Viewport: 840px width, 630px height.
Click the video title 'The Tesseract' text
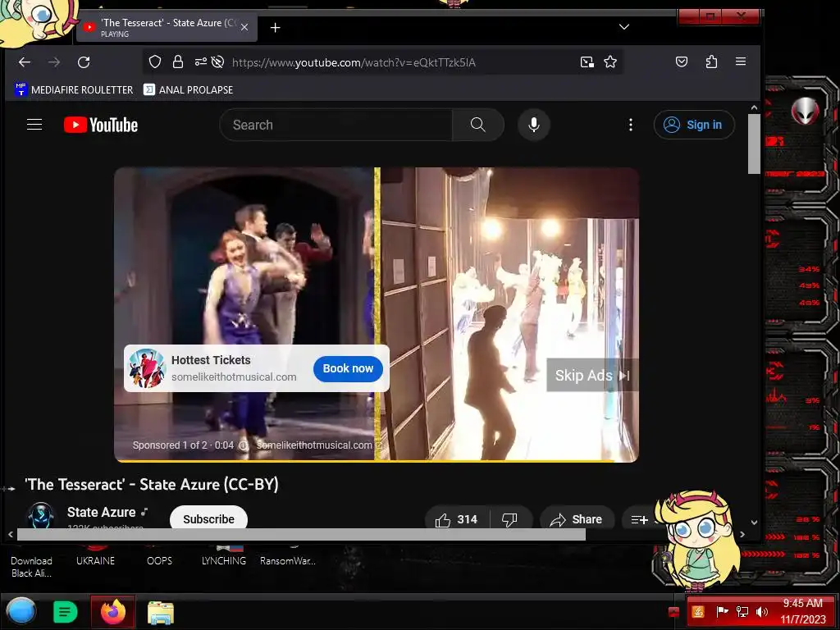152,484
